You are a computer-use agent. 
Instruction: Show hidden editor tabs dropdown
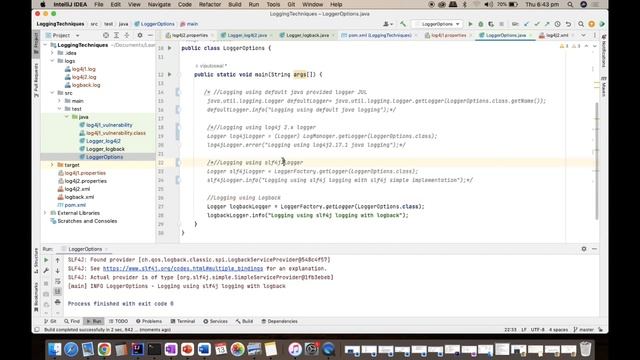pyautogui.click(x=583, y=36)
